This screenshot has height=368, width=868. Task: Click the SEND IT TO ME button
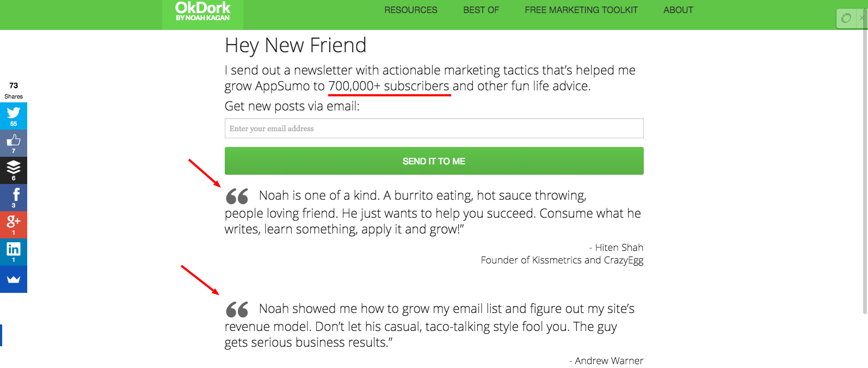(x=434, y=161)
